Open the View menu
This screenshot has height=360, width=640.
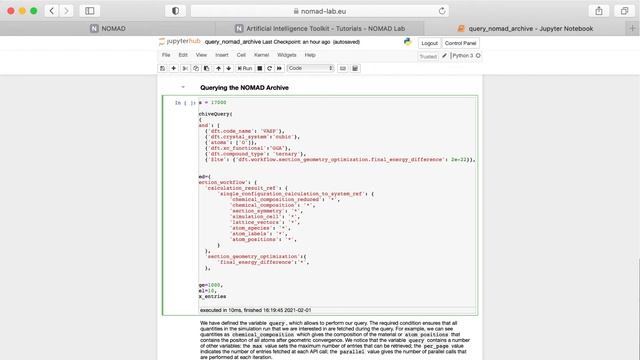click(201, 55)
